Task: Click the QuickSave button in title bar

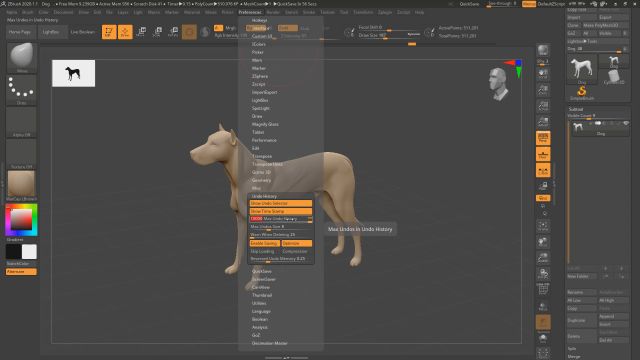Action: pyautogui.click(x=469, y=4)
